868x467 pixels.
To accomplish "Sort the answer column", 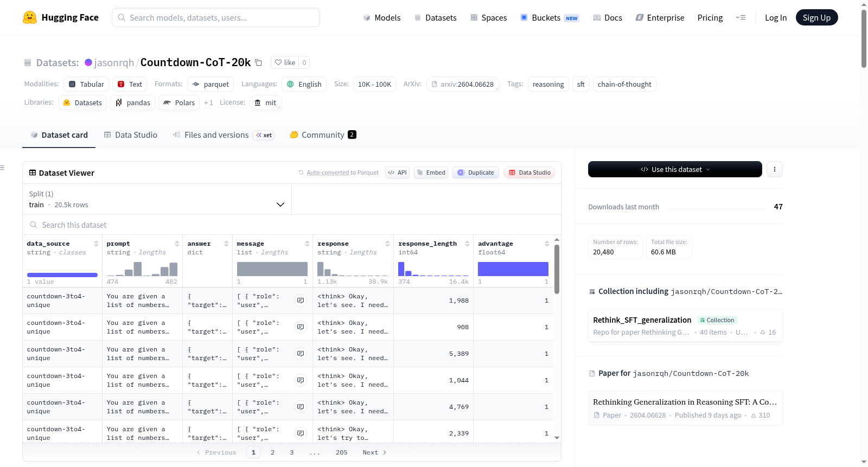I will (x=226, y=244).
